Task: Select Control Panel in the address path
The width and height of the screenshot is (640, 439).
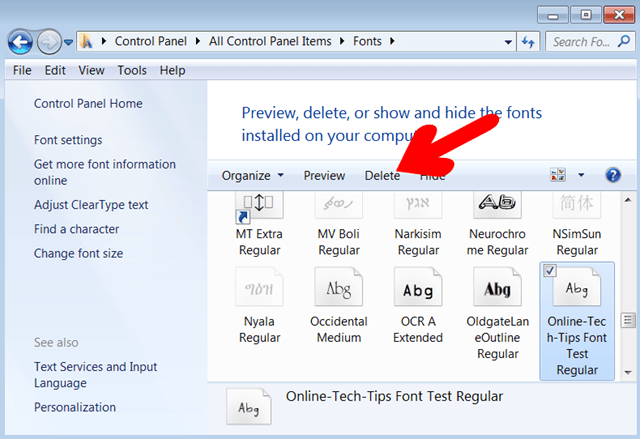Action: tap(151, 41)
